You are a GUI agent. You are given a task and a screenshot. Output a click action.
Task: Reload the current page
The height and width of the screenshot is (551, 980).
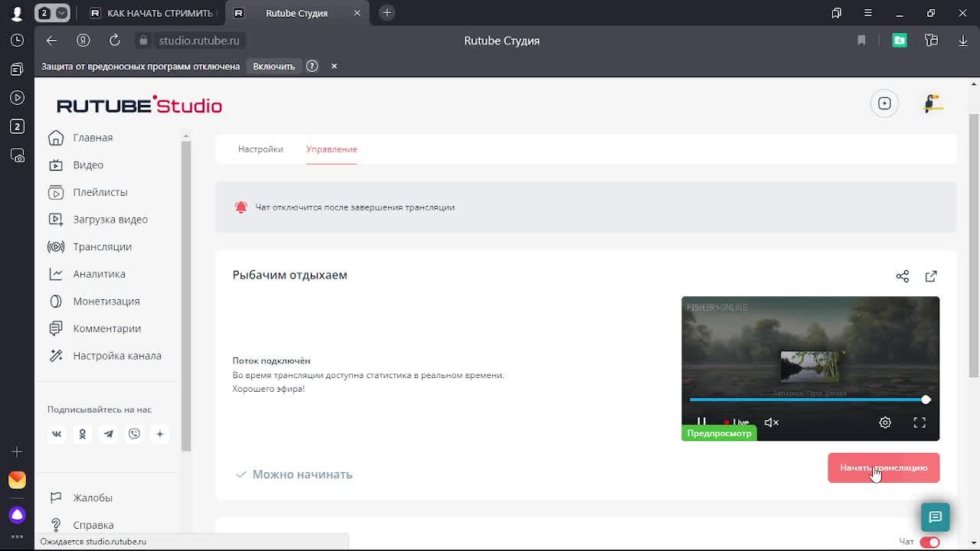click(x=115, y=41)
